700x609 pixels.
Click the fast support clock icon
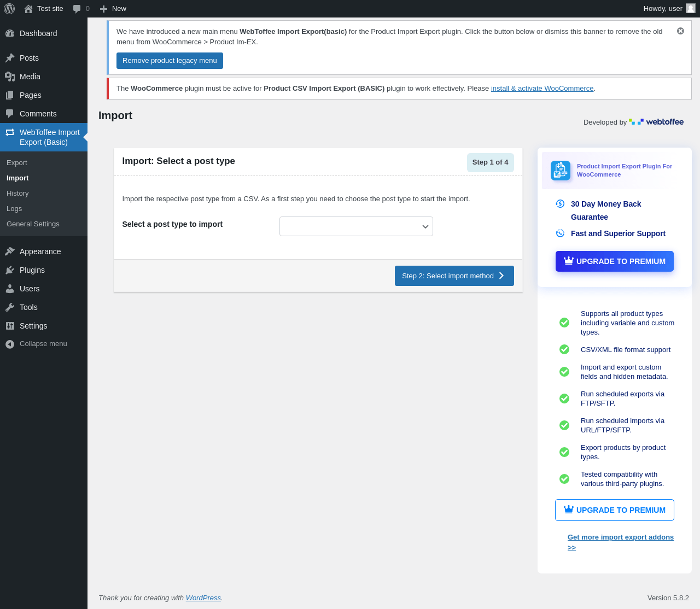[x=560, y=233]
